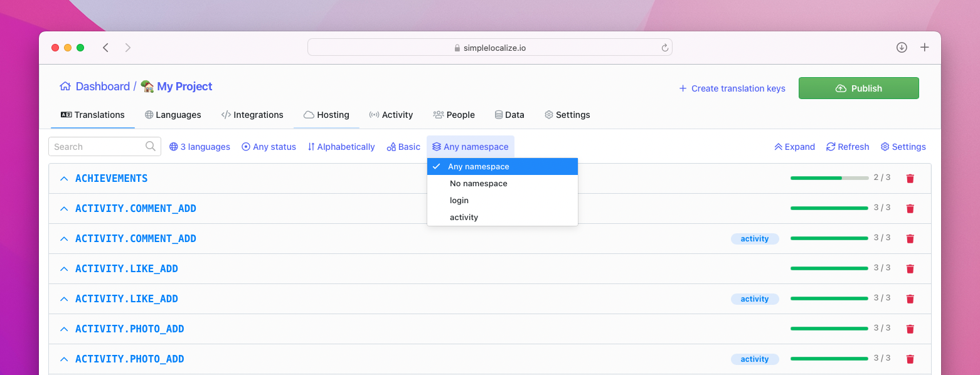Delete ACTIVITY.PHOTO_ADD key without namespace badge
Viewport: 980px width, 375px height.
pyautogui.click(x=910, y=329)
